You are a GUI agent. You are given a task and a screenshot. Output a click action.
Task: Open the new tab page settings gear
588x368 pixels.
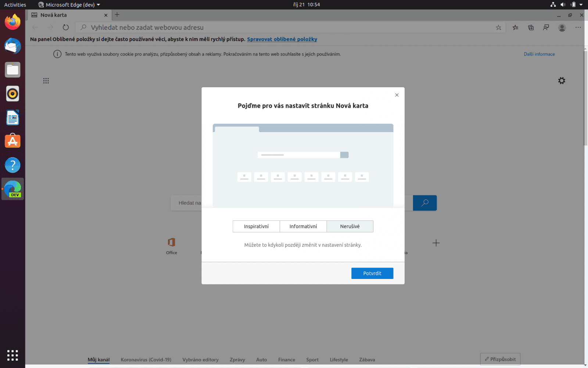click(x=562, y=80)
